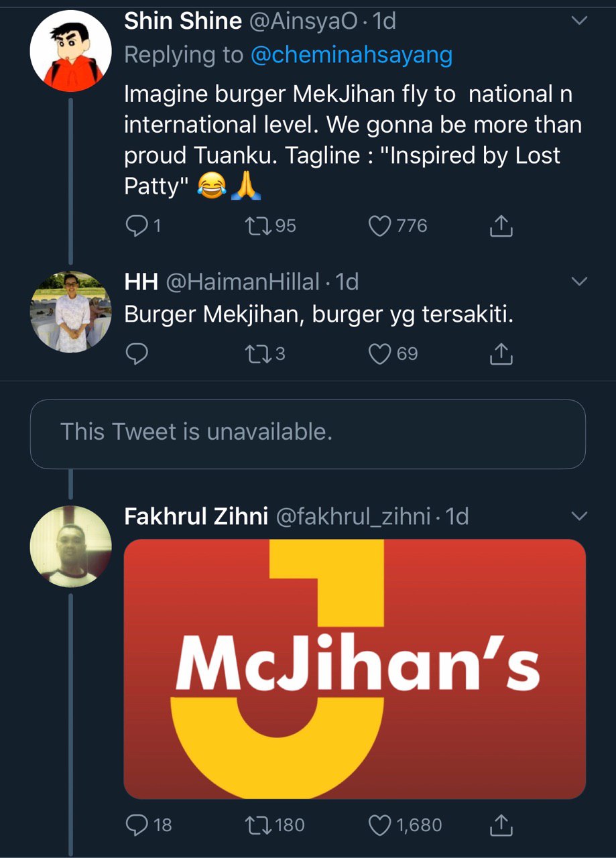Like Fakhrul Zihni's tweet with 1,680 likes
Viewport: 616px width, 858px height.
[380, 824]
